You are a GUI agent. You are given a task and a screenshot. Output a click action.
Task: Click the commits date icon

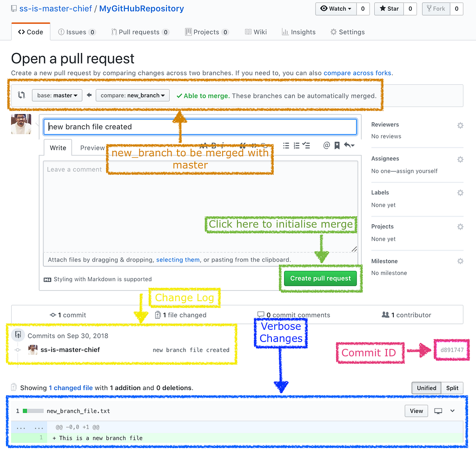[18, 335]
